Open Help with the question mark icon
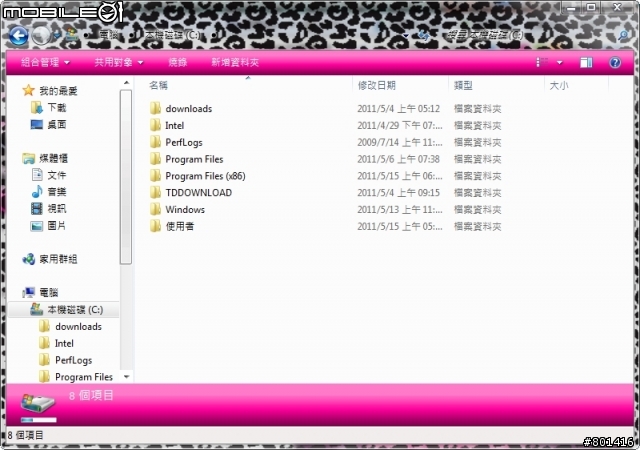 click(615, 62)
